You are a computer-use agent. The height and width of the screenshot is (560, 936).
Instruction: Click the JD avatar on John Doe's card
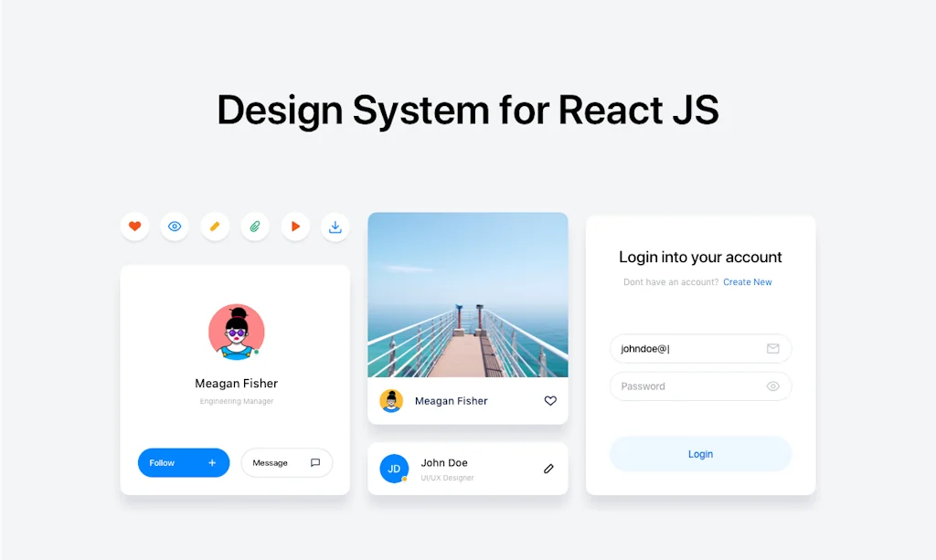pyautogui.click(x=394, y=469)
